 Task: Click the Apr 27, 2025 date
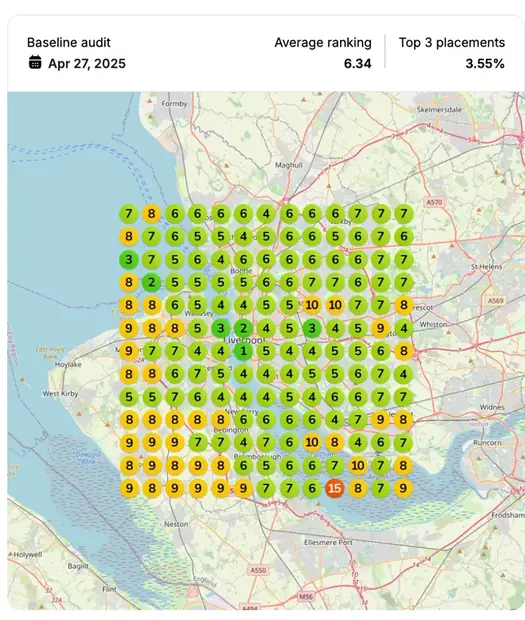pos(87,63)
